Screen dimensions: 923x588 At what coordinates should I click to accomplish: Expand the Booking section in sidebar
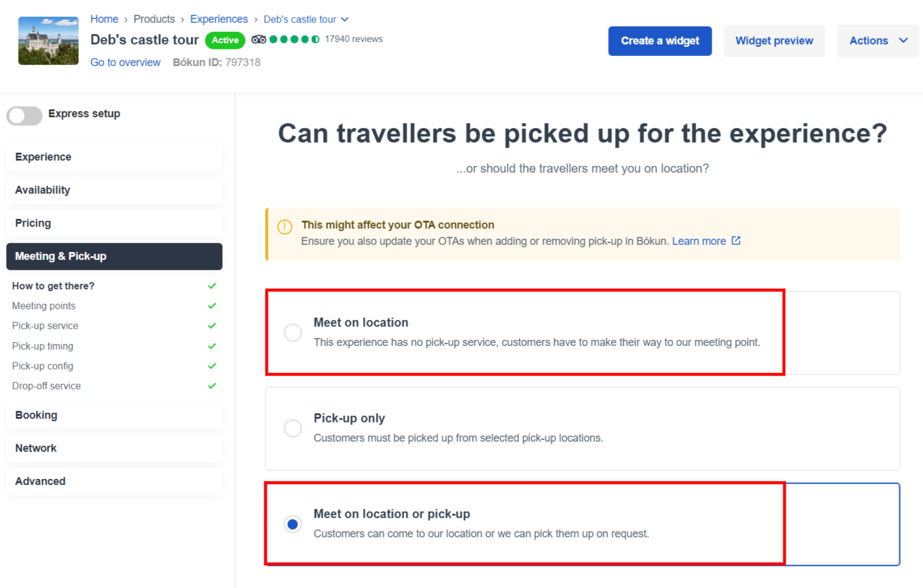[x=114, y=415]
